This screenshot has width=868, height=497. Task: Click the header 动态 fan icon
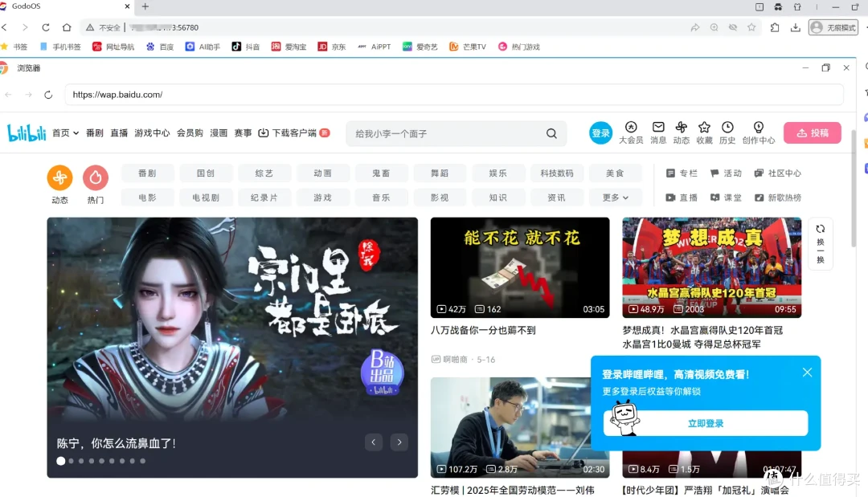coord(682,127)
